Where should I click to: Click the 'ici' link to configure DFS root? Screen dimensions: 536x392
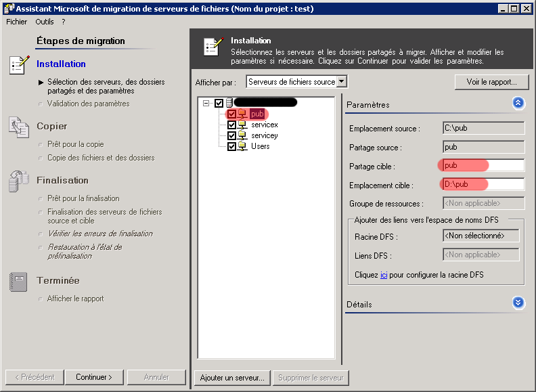pyautogui.click(x=384, y=275)
